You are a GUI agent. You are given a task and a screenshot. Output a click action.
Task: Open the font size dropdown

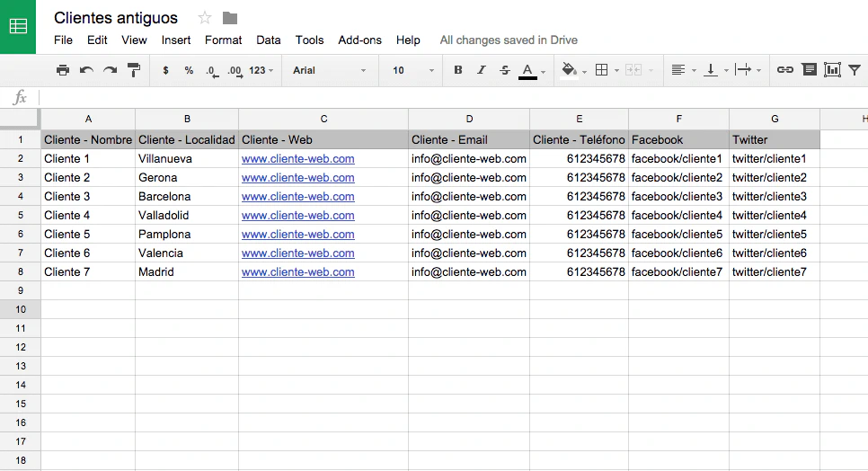pos(412,70)
